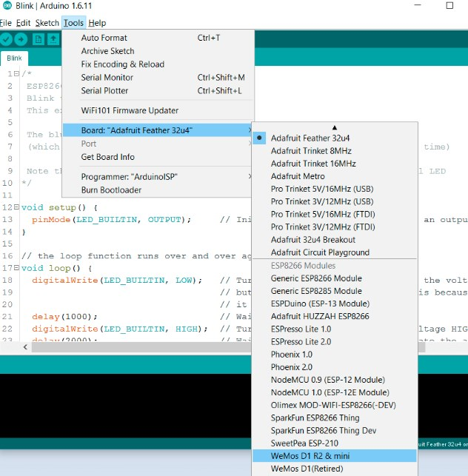468x476 pixels.
Task: Collapse the loop function fold marker
Action: [x=16, y=268]
